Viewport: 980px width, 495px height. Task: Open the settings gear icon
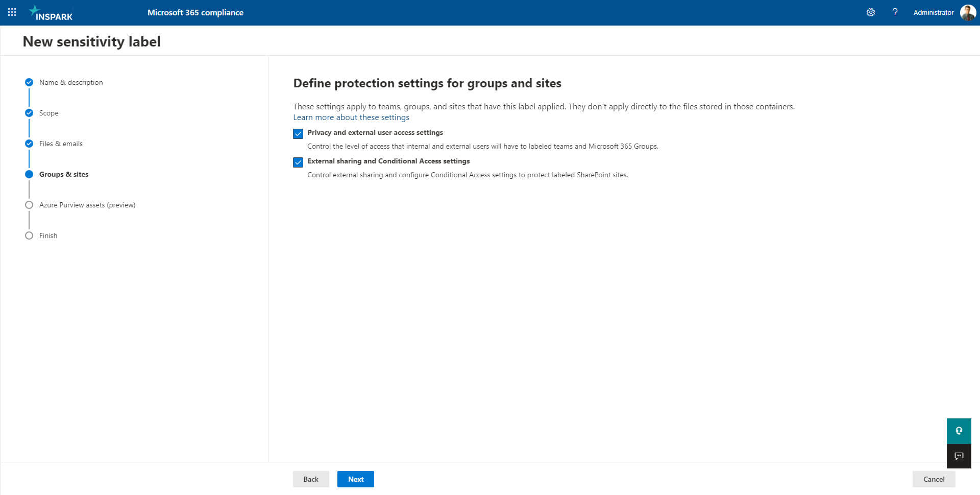point(871,12)
